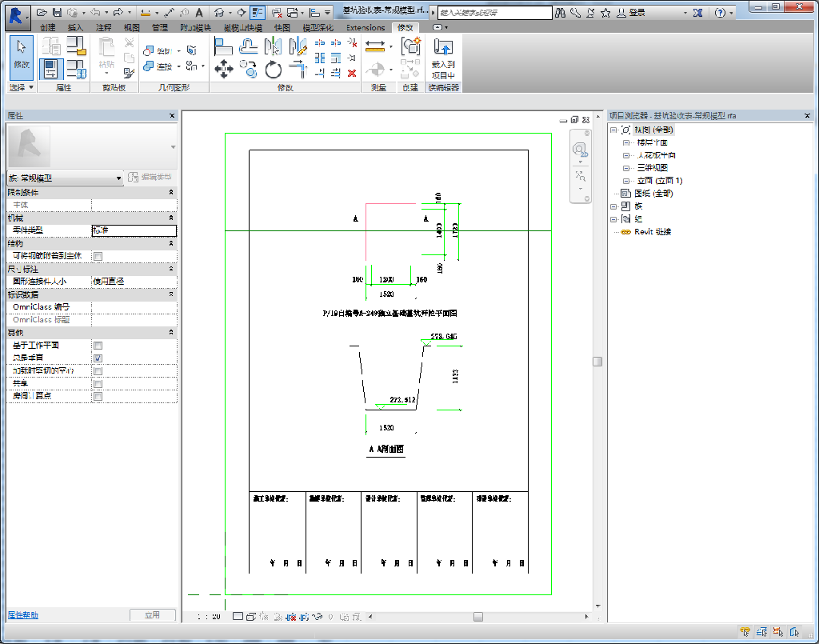Click the InfoCenter keyword search field
The width and height of the screenshot is (819, 644).
coord(494,13)
